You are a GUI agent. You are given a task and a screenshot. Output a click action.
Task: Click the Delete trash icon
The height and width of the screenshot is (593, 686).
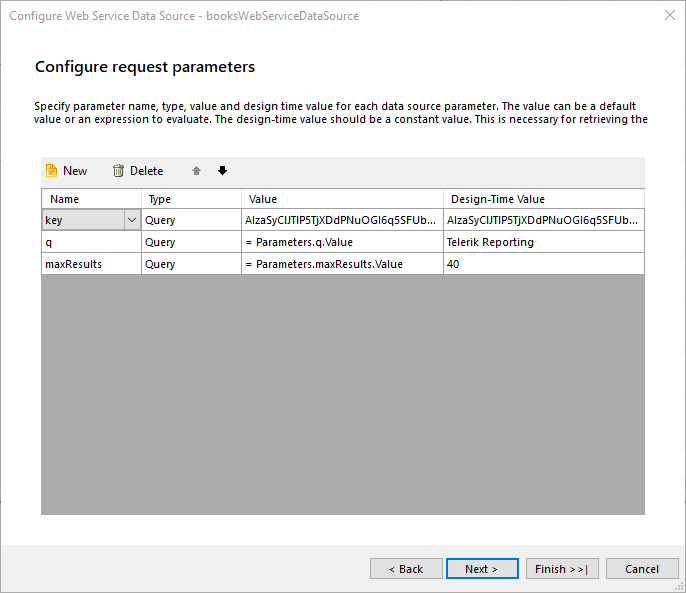[118, 171]
